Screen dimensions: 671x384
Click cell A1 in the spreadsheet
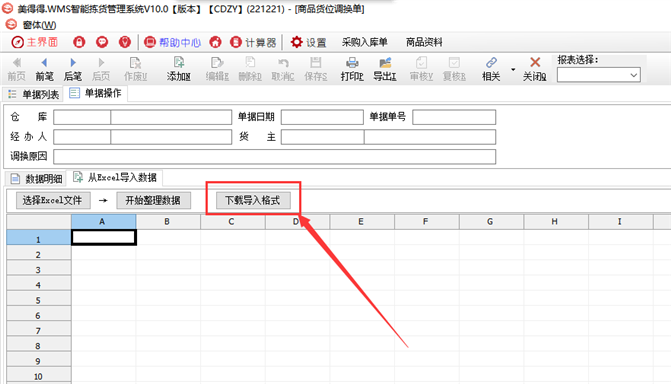104,237
